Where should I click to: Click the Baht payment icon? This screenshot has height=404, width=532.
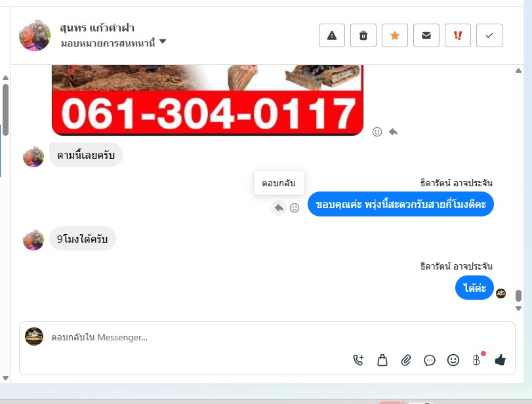pos(477,360)
